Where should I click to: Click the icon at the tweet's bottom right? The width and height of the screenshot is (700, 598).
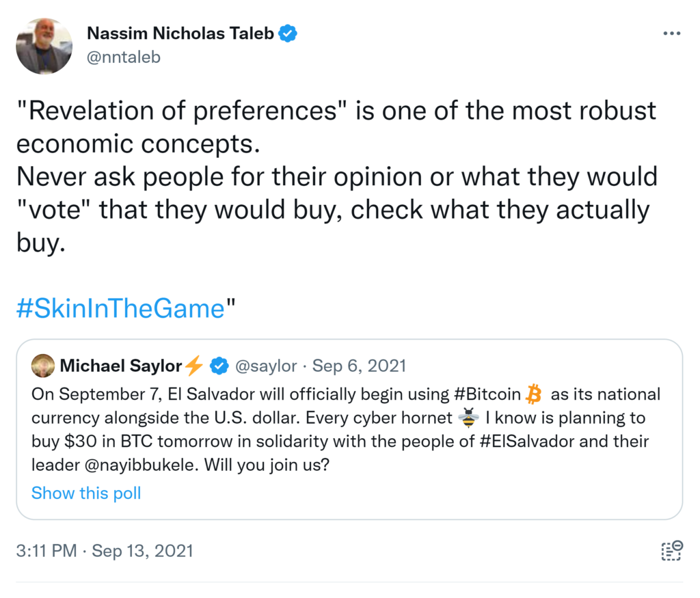(671, 550)
